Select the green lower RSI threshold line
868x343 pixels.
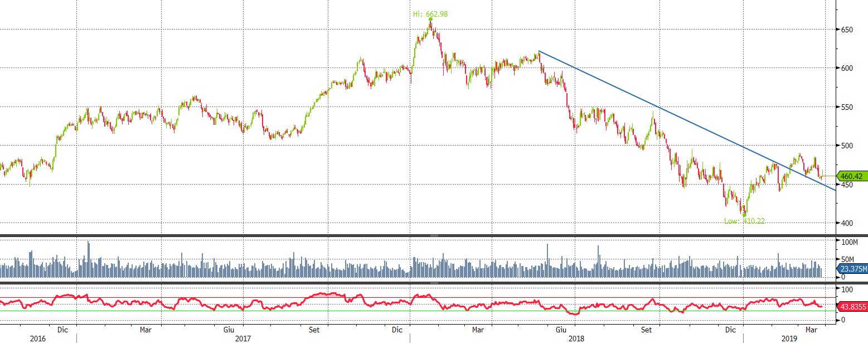coord(418,311)
